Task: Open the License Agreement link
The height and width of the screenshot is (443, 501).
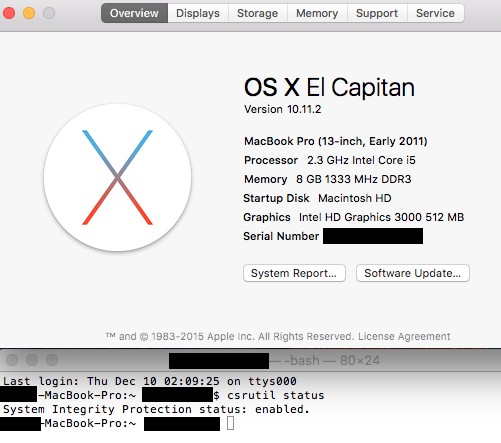Action: click(404, 336)
